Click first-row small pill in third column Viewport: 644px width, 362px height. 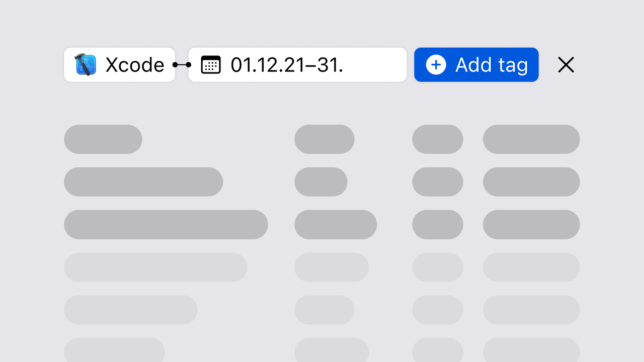(x=438, y=139)
